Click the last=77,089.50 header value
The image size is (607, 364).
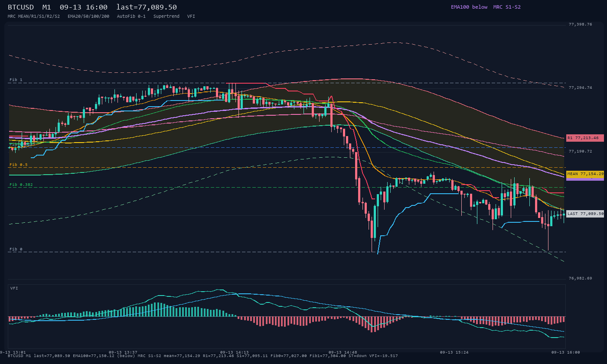pyautogui.click(x=147, y=7)
